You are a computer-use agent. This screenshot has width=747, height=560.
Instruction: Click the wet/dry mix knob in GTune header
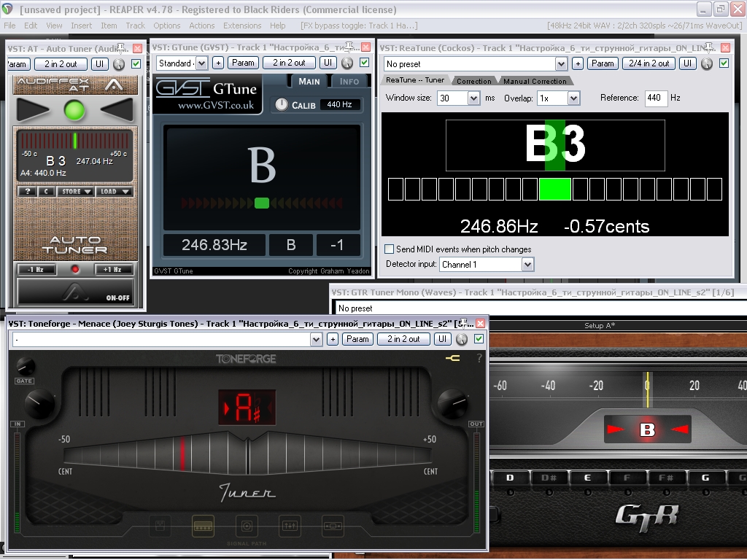[x=347, y=63]
